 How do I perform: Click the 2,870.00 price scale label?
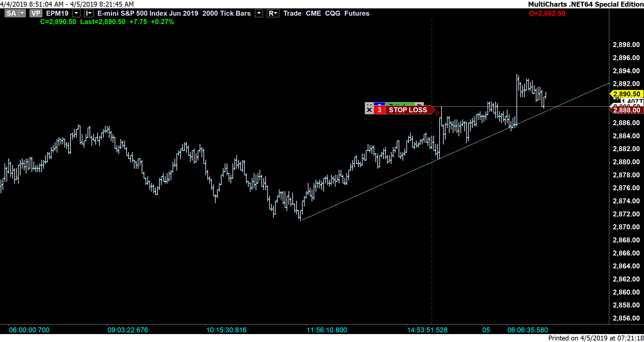pyautogui.click(x=626, y=227)
